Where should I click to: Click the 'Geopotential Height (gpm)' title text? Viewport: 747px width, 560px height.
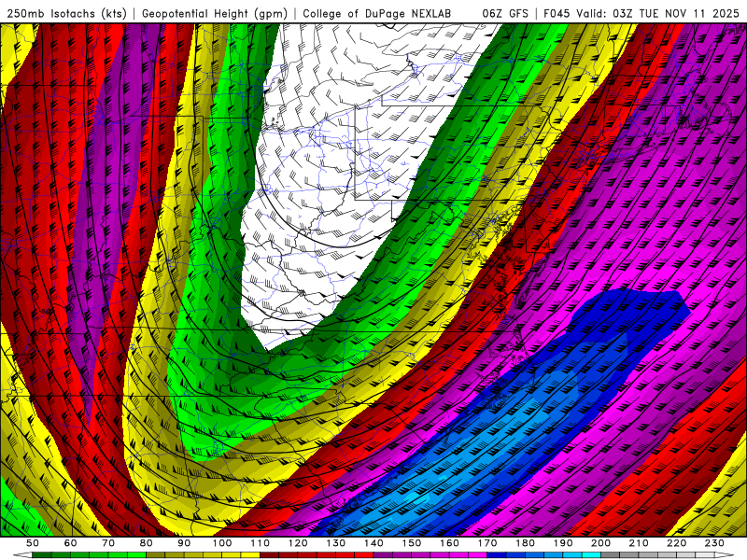tap(215, 14)
